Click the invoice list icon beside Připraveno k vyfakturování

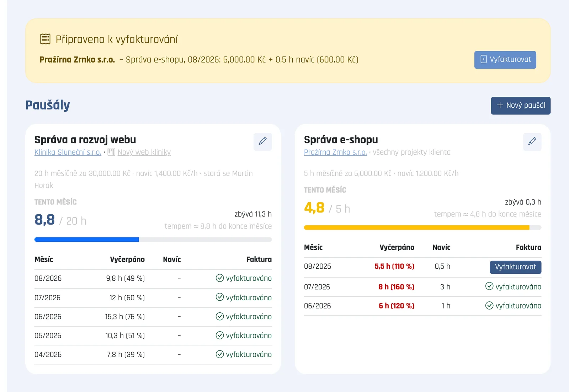coord(45,39)
